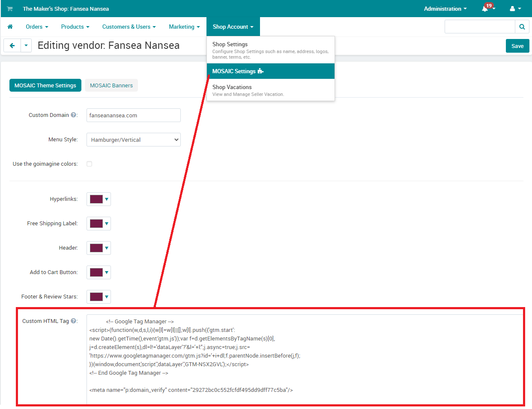Screen dimensions: 532x409
Task: Enable Use the goimagine colors
Action: 89,164
